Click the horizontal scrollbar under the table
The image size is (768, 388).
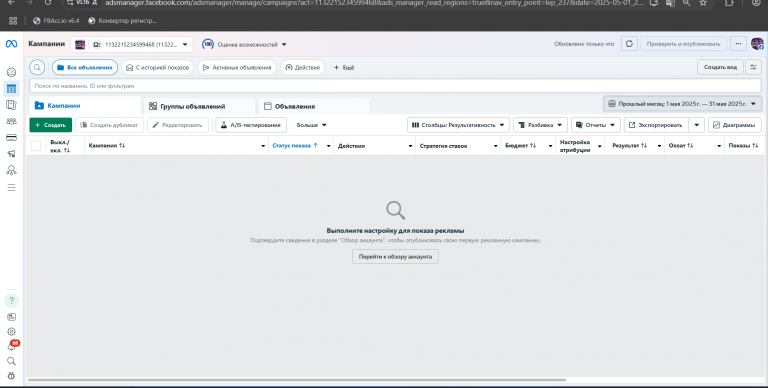click(x=297, y=380)
